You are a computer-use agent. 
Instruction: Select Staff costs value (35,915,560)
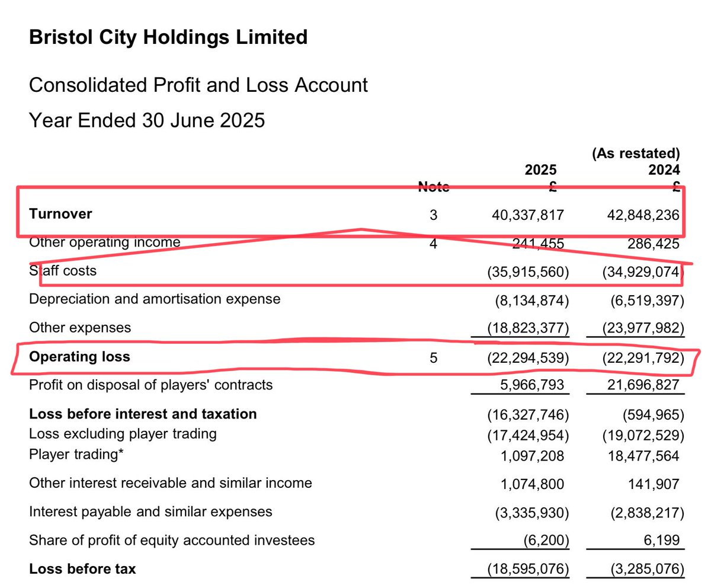(x=527, y=272)
